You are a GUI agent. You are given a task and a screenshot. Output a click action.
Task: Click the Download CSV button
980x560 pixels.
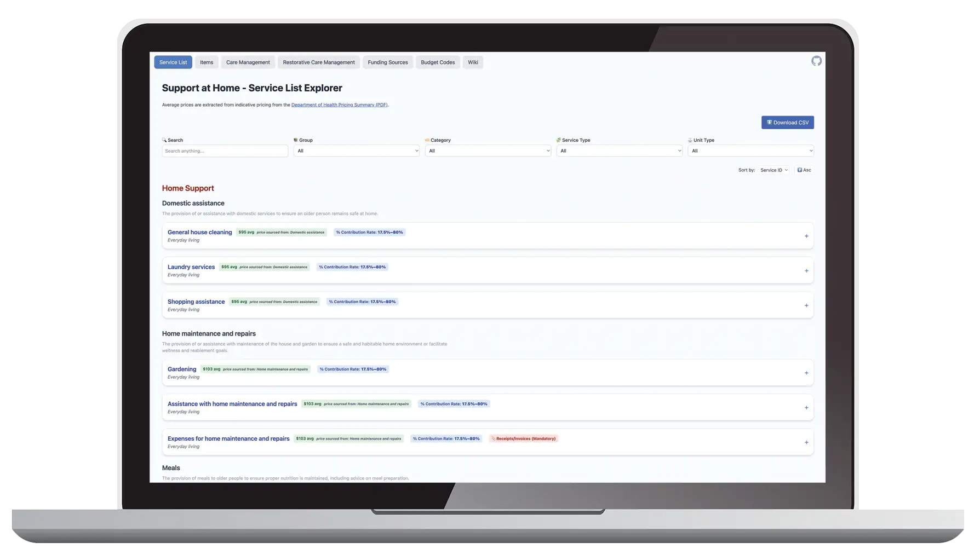click(787, 123)
